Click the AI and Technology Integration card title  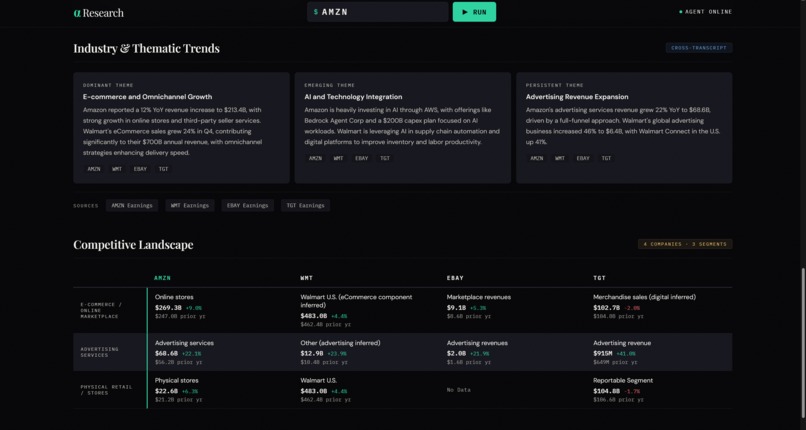pos(353,97)
